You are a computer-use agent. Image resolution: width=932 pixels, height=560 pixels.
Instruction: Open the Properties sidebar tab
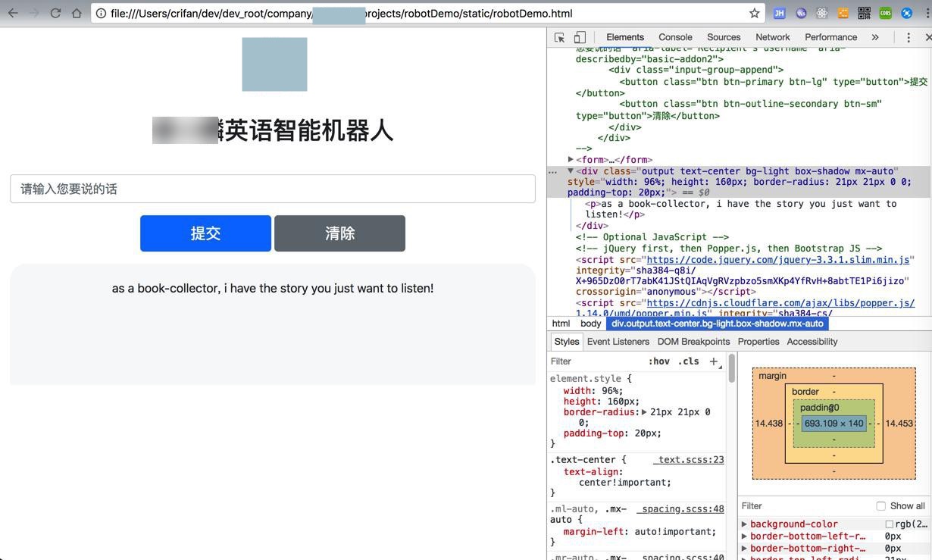(758, 342)
